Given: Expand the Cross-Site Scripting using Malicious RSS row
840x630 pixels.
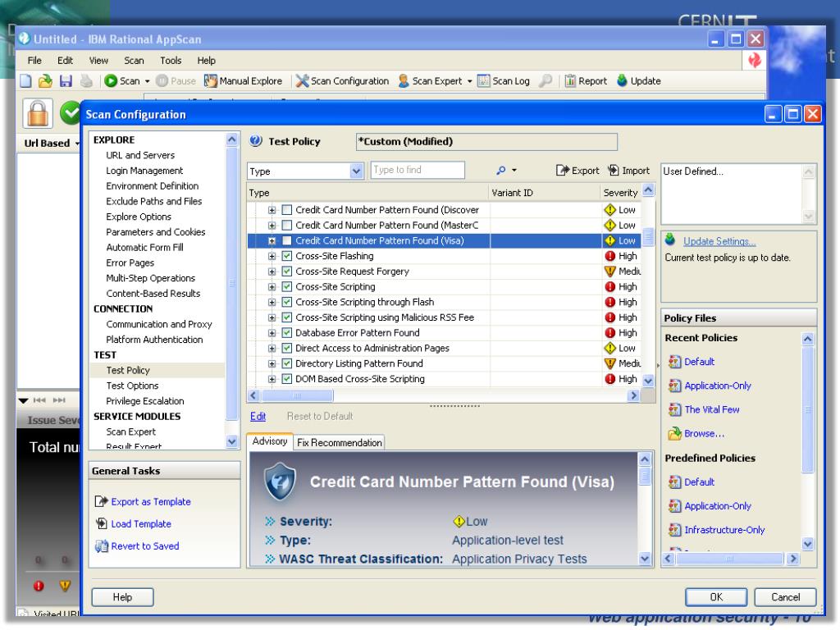Looking at the screenshot, I should point(272,317).
